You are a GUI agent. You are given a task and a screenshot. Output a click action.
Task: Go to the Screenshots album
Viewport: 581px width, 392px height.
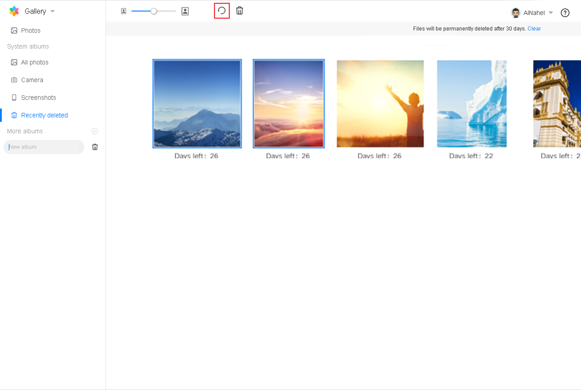(x=38, y=97)
